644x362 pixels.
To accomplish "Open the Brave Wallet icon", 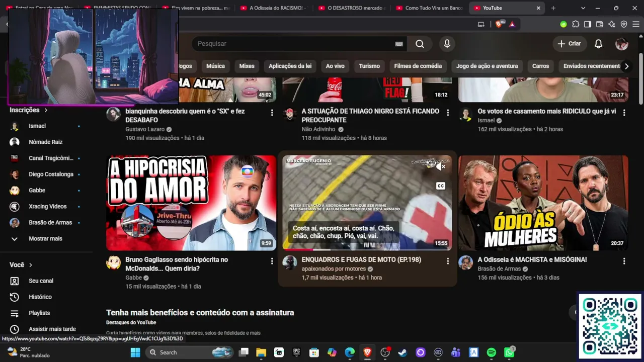I will point(599,24).
